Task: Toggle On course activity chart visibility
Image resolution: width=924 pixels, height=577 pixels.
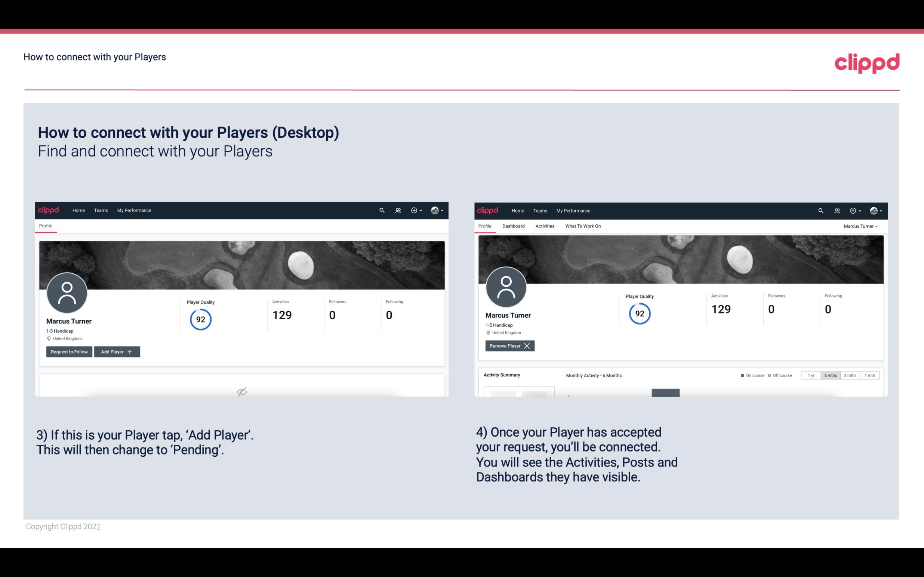Action: pyautogui.click(x=750, y=375)
